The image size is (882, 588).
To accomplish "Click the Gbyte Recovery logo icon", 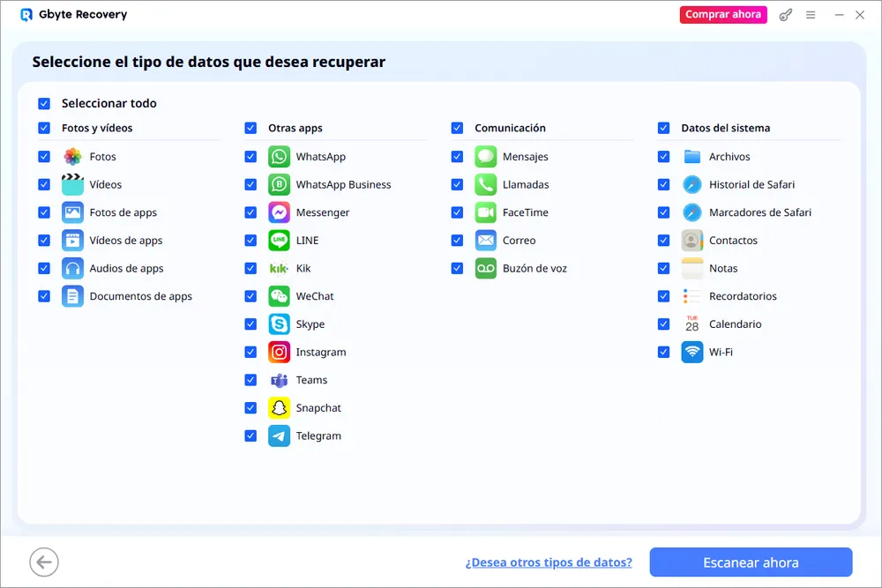I will [26, 15].
